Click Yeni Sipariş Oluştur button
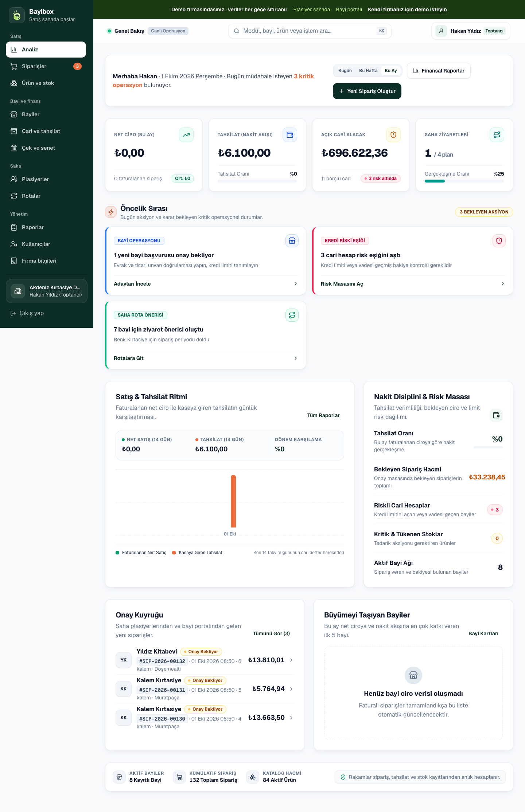 [367, 91]
